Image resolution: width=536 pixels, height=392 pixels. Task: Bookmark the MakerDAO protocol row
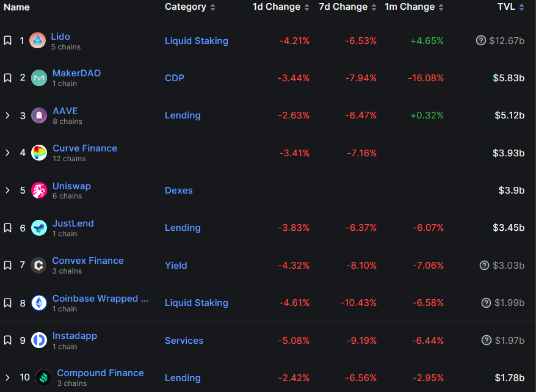click(x=7, y=78)
